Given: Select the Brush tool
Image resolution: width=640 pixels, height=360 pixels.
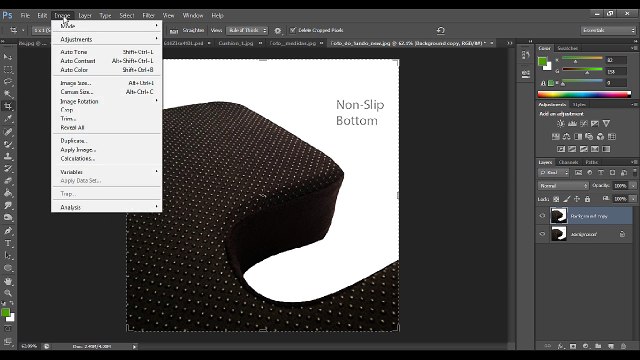Looking at the screenshot, I should tap(8, 144).
